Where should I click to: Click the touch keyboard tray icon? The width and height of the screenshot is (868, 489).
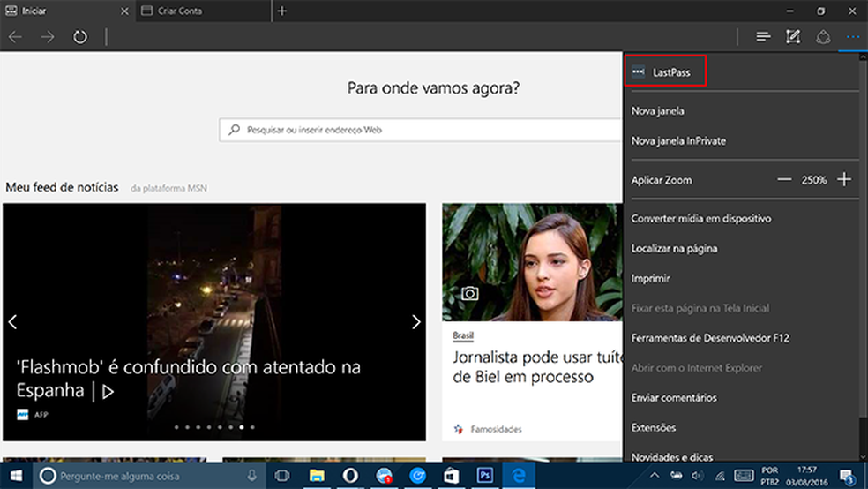[x=744, y=475]
